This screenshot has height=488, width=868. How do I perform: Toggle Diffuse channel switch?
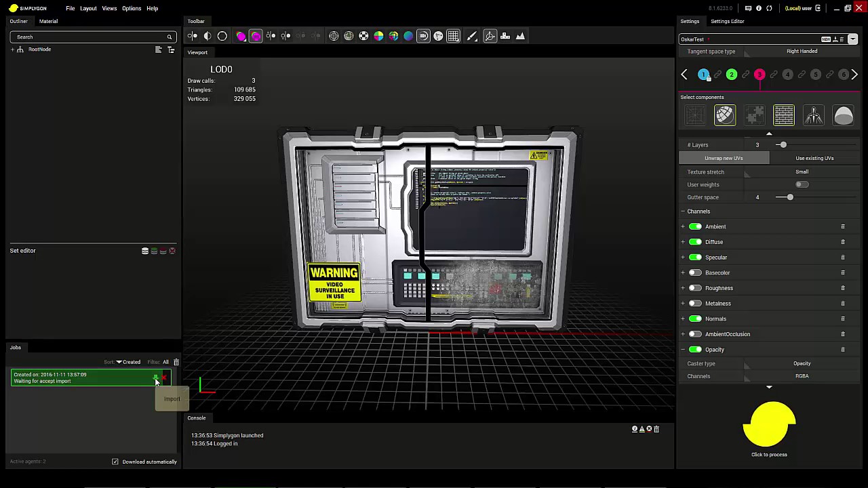click(695, 242)
